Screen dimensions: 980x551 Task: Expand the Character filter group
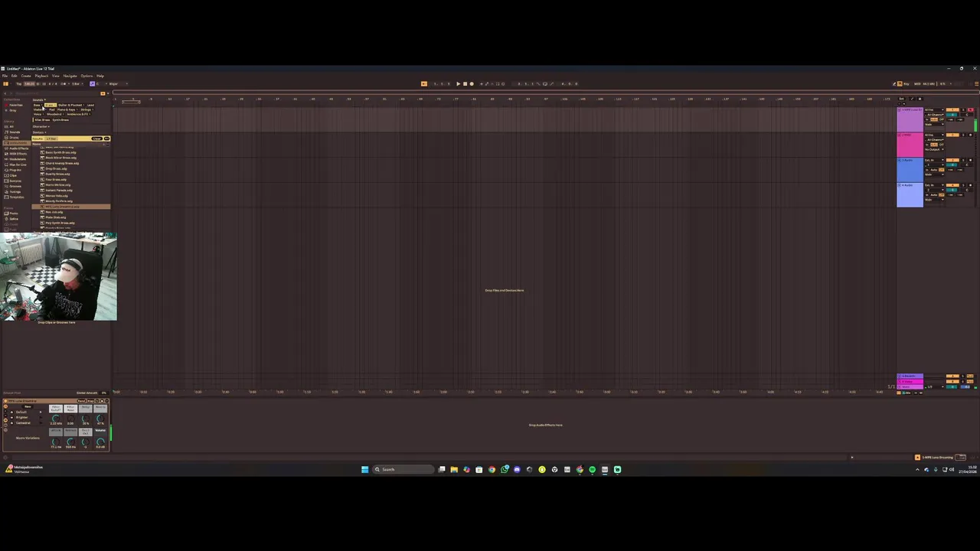tap(41, 126)
